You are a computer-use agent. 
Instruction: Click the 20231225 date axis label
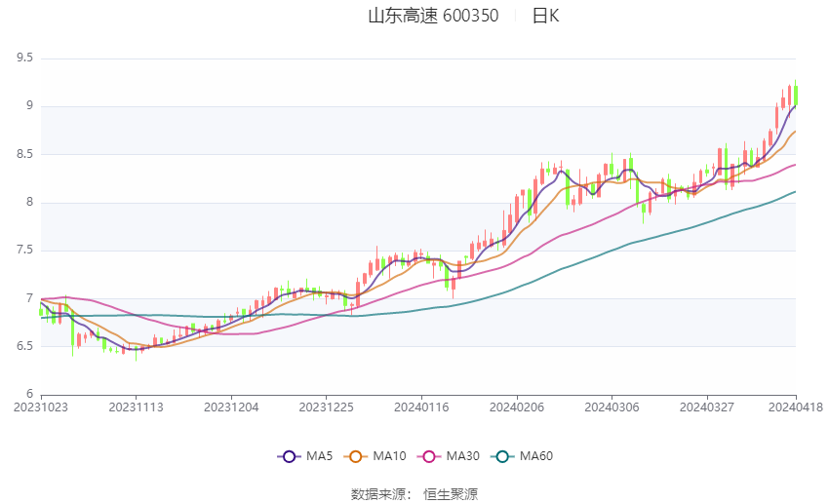(326, 407)
